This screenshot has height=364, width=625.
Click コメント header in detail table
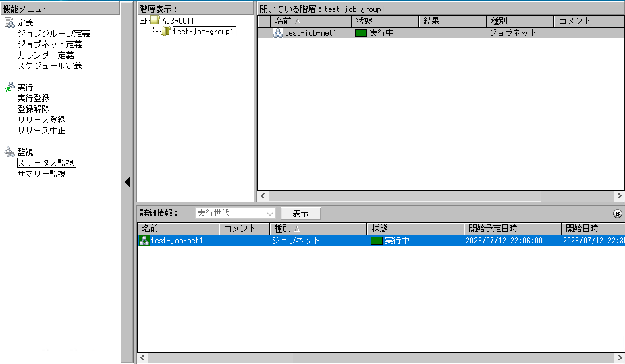[x=244, y=229]
